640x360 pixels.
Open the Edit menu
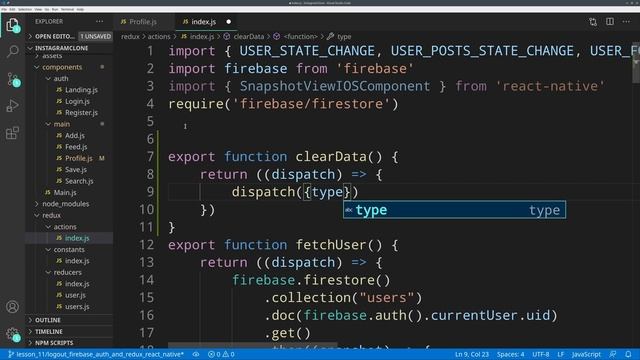pos(12,9)
